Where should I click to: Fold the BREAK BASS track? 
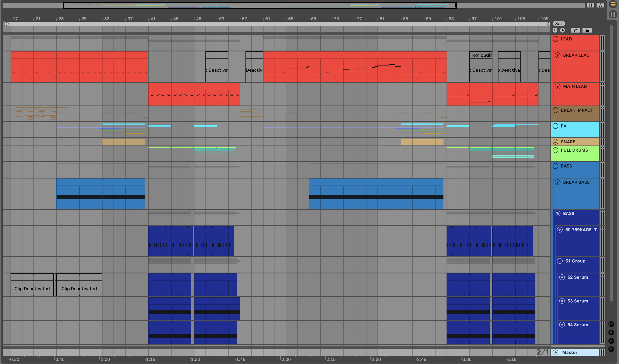pos(558,182)
